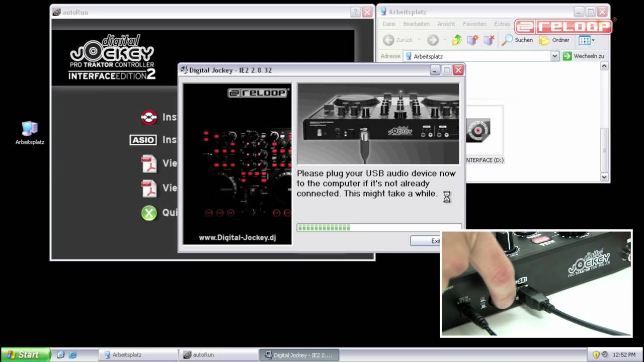Switch to Digital Jockey - IE2 taskbar button
Screen dimensions: 644x362
(x=299, y=354)
